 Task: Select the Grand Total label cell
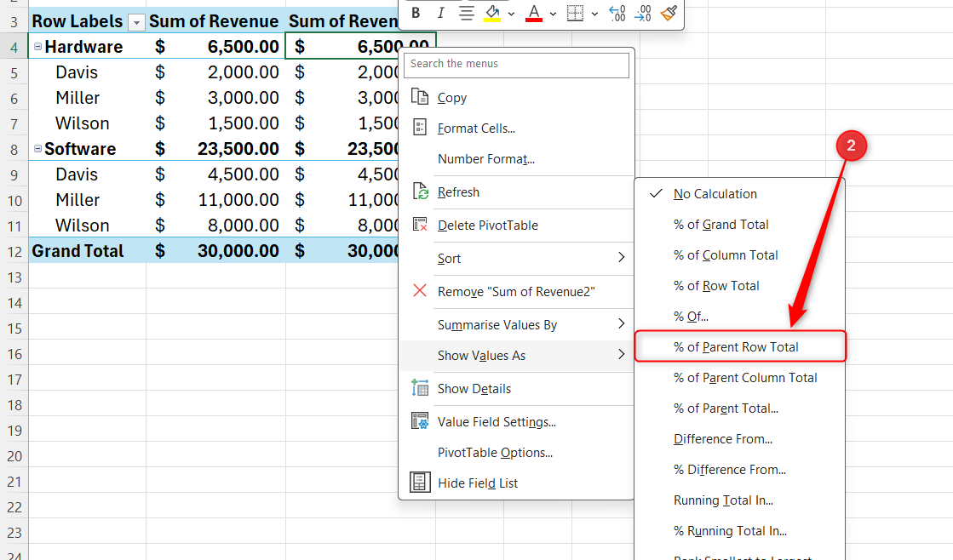pyautogui.click(x=87, y=251)
